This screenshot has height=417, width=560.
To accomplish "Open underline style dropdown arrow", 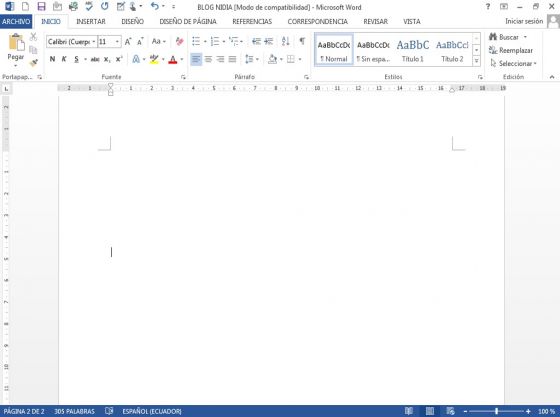I will (x=85, y=59).
